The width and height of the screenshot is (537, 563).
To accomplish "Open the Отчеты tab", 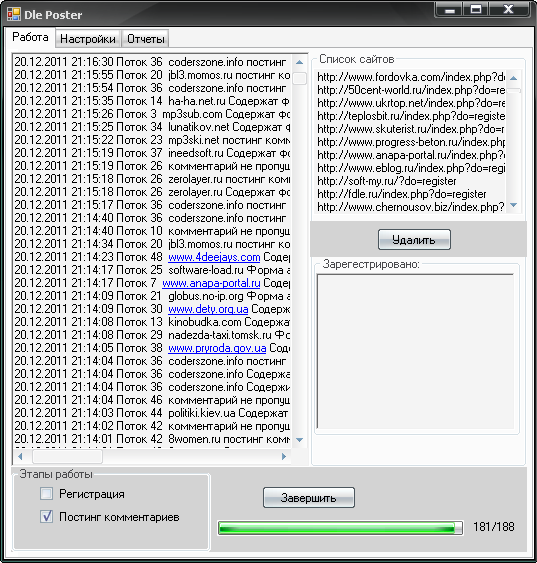I will pyautogui.click(x=146, y=38).
